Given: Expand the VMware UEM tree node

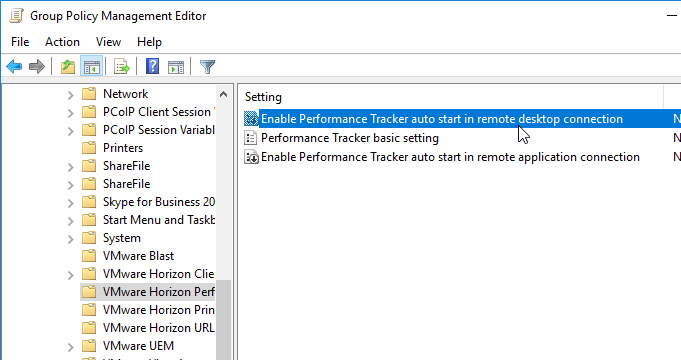Looking at the screenshot, I should (70, 347).
